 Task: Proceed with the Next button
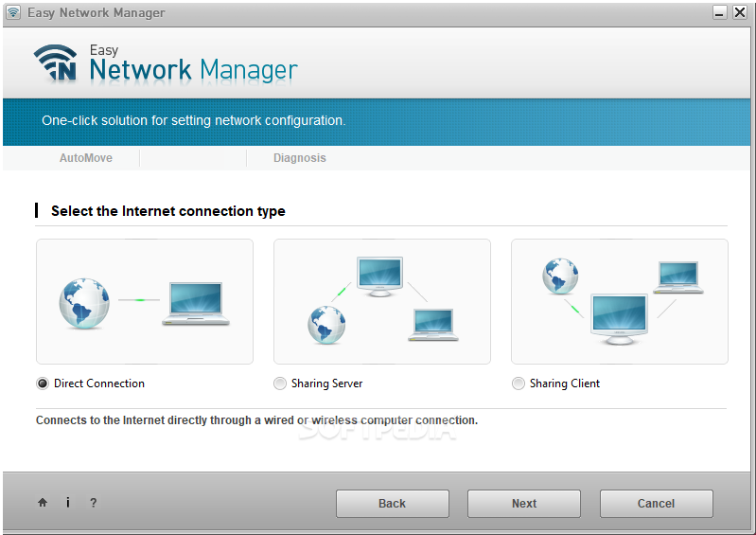point(524,504)
